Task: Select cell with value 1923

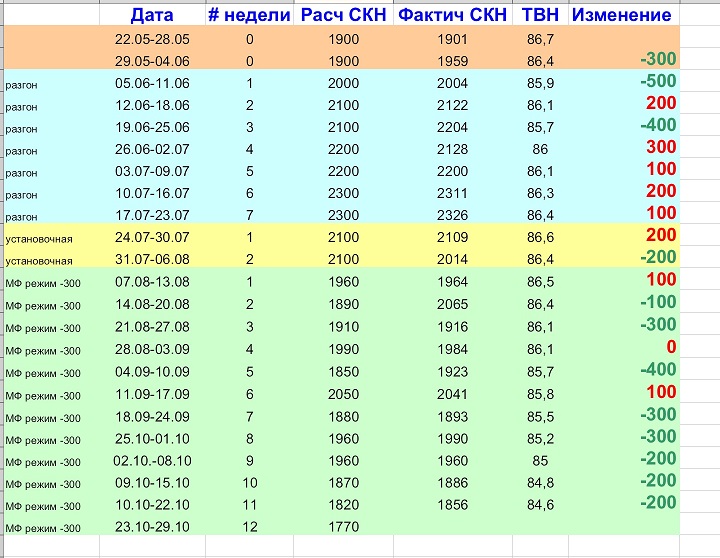Action: pyautogui.click(x=453, y=372)
